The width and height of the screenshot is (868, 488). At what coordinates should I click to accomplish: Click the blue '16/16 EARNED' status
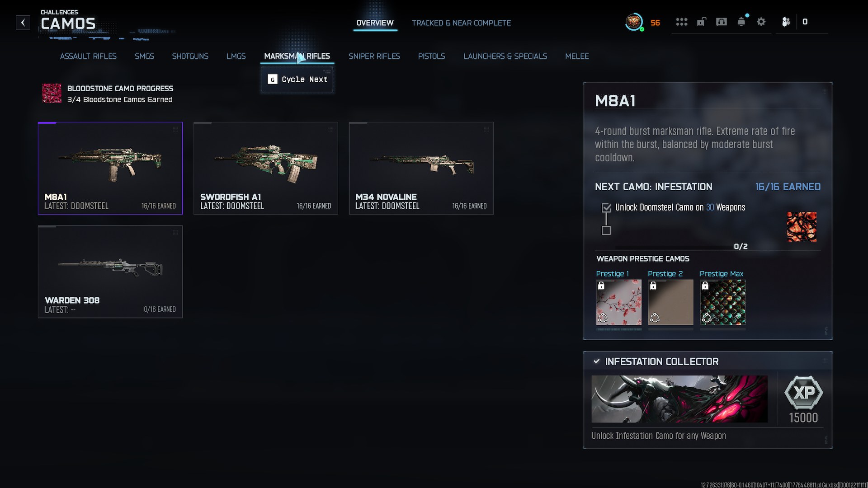788,187
